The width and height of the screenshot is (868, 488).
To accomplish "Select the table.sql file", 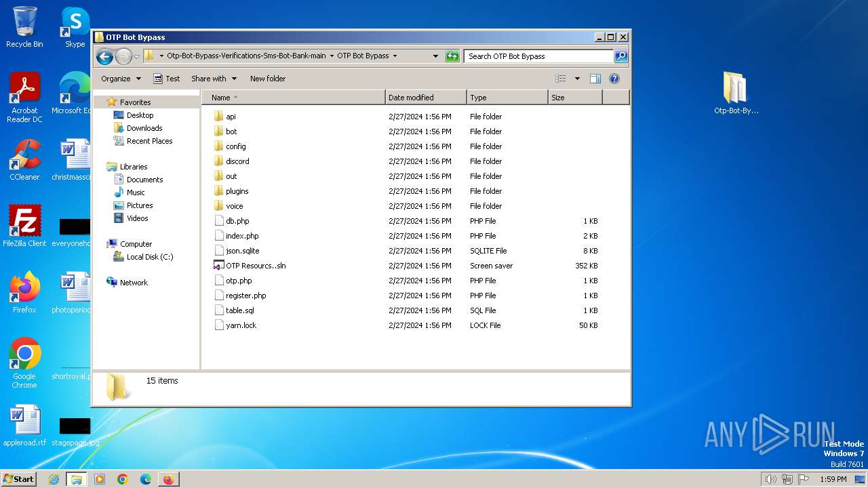I will pos(240,310).
